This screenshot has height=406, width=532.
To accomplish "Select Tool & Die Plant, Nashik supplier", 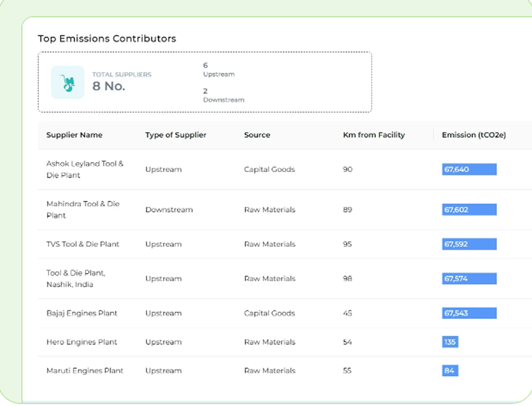I will pos(76,279).
